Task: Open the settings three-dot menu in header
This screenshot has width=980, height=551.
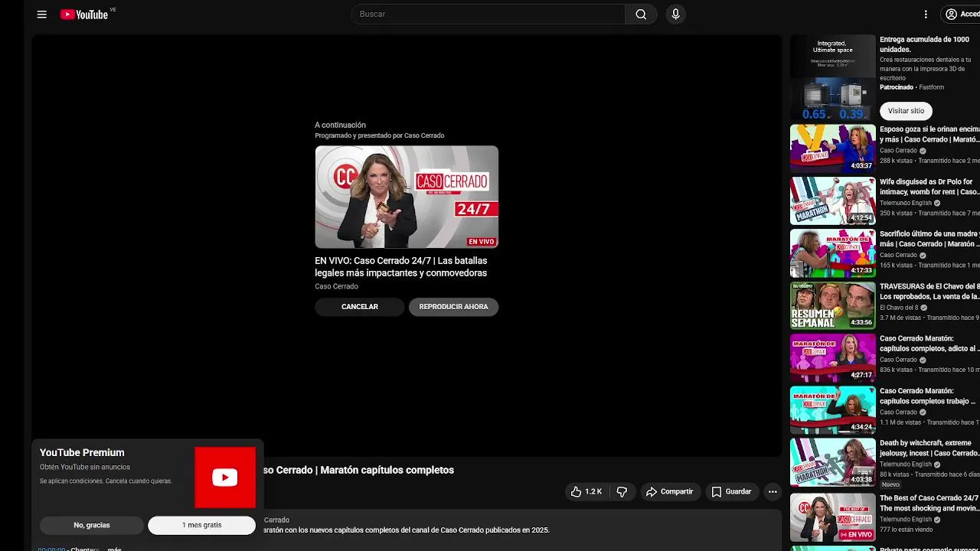Action: (926, 15)
